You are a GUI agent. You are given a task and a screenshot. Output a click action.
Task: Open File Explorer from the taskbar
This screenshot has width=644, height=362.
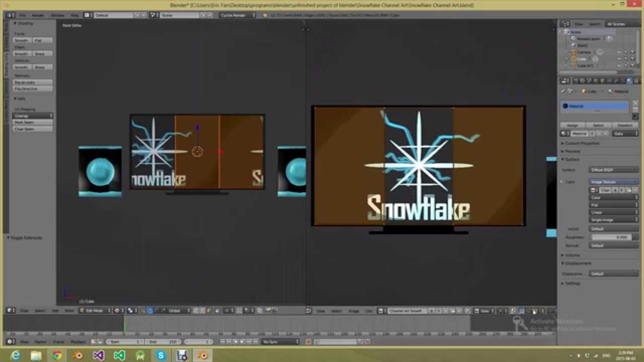click(x=36, y=355)
